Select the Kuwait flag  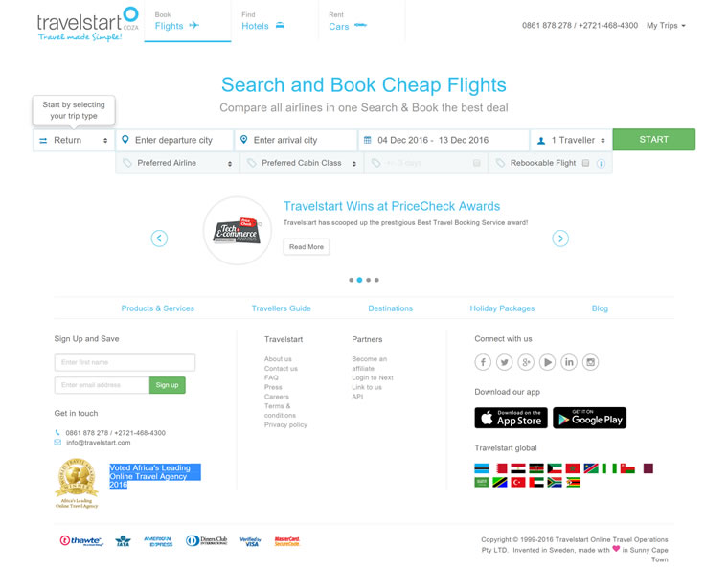click(555, 468)
